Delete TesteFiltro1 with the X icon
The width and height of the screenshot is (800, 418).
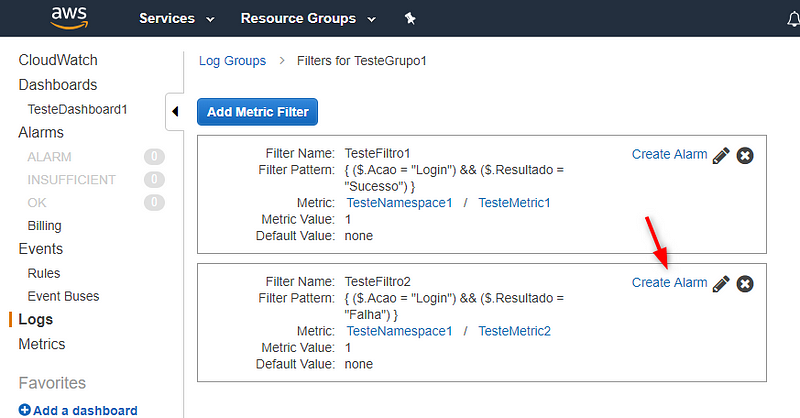[745, 155]
